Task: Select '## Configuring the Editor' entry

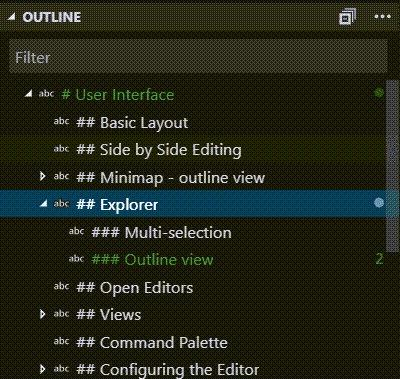Action: click(x=168, y=370)
